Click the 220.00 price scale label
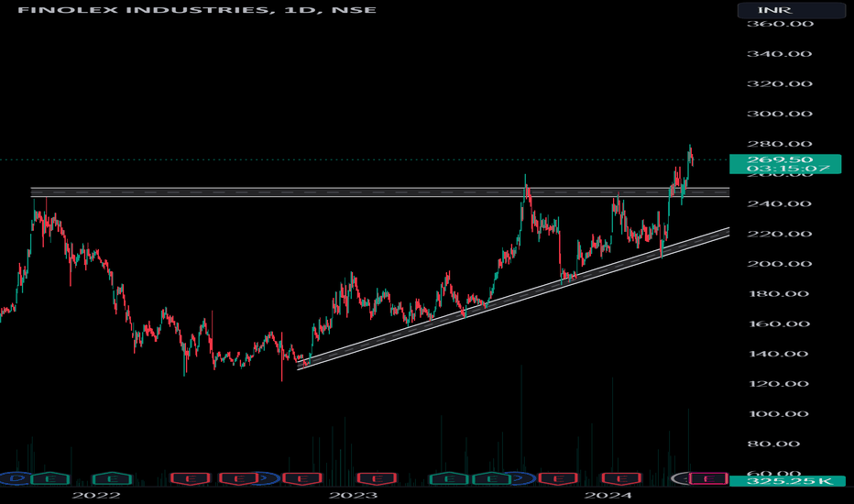The width and height of the screenshot is (854, 504). click(780, 234)
